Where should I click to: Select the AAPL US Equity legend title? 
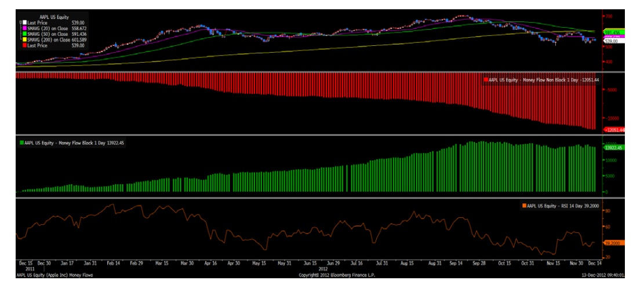coord(53,17)
